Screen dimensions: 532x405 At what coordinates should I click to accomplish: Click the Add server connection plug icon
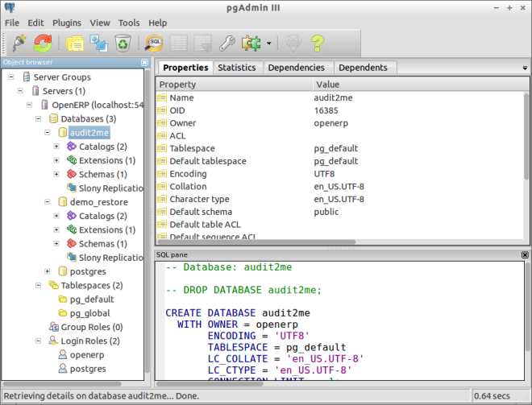pos(18,43)
